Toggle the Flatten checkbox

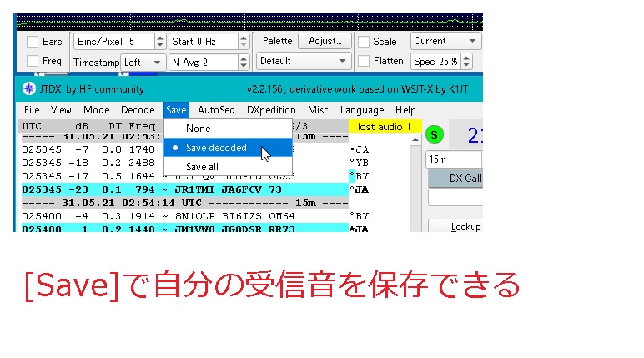pos(364,61)
